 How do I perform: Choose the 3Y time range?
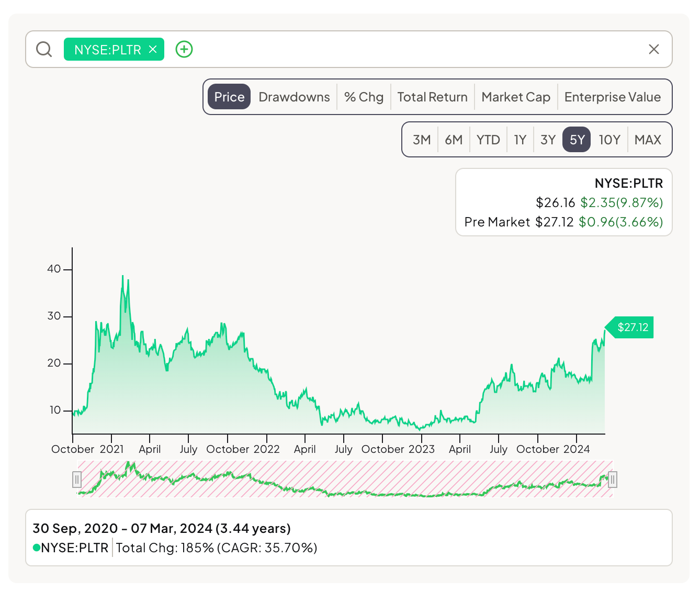[548, 140]
